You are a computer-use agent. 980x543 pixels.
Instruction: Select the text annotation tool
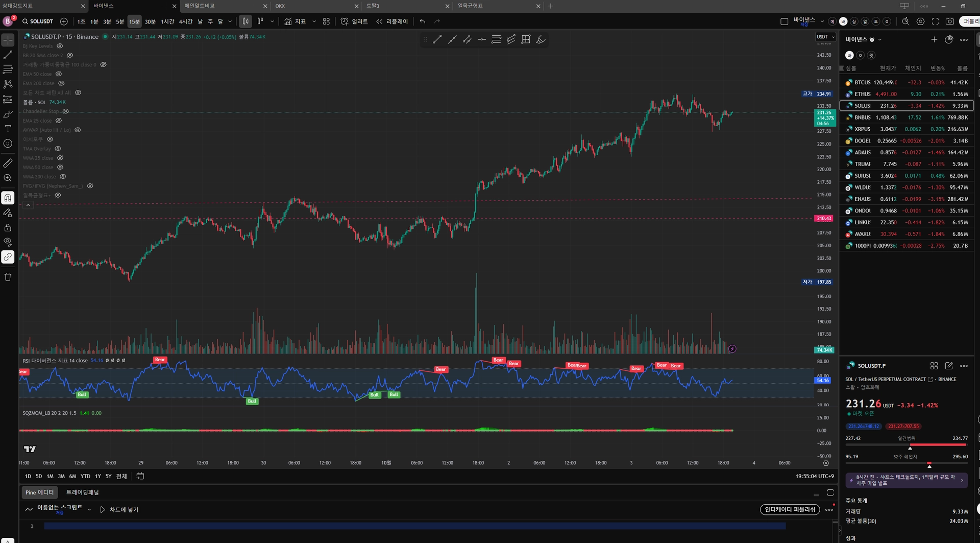8,129
